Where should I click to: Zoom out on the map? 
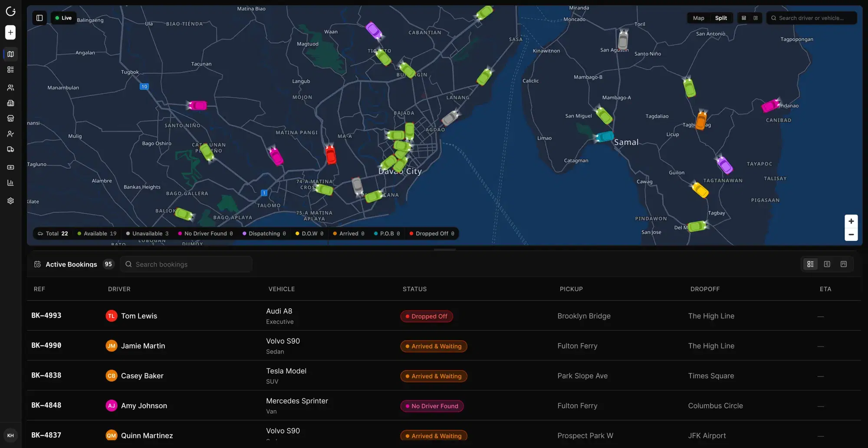(851, 234)
